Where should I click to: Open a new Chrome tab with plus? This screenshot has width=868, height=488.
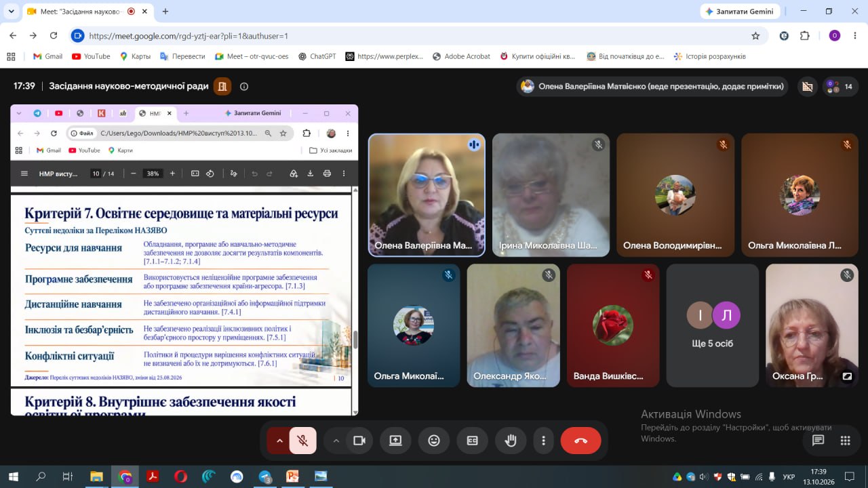[x=165, y=12]
